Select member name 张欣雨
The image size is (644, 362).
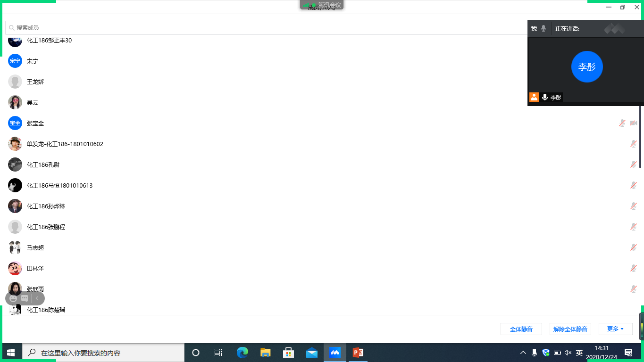coord(35,289)
